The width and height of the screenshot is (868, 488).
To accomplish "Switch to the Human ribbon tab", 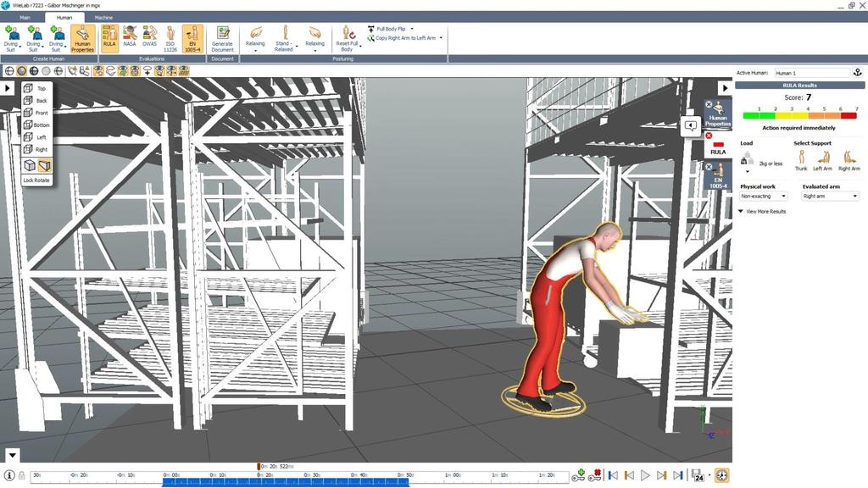I will 64,18.
